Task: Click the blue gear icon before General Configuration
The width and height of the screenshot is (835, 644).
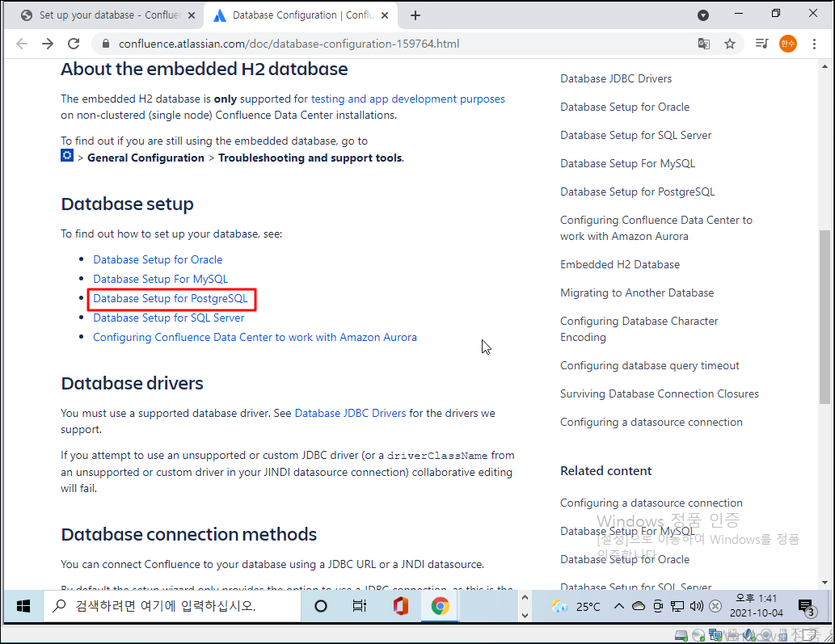Action: 67,155
